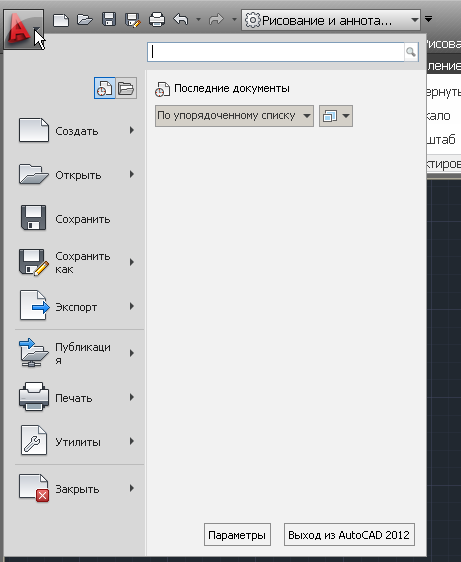This screenshot has height=562, width=461.
Task: Select the Утилиты menu entry
Action: 78,442
